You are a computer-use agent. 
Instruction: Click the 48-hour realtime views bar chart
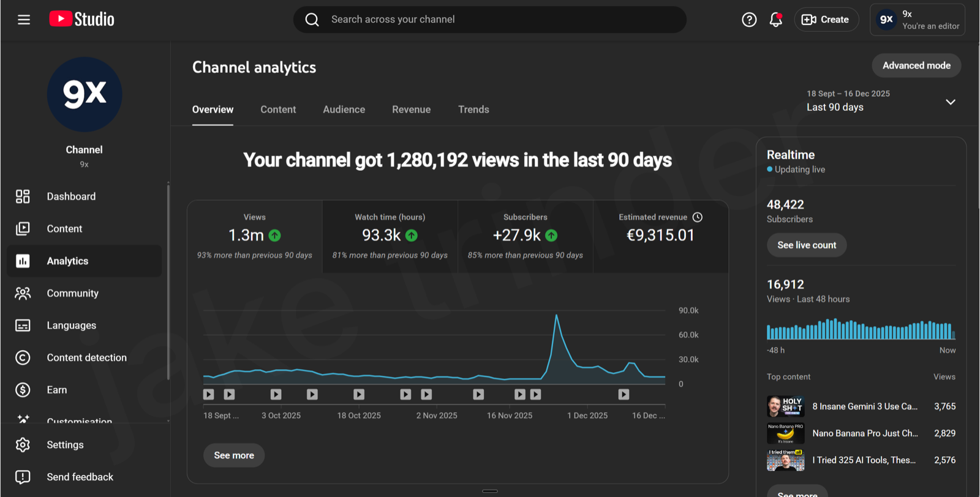click(x=861, y=329)
